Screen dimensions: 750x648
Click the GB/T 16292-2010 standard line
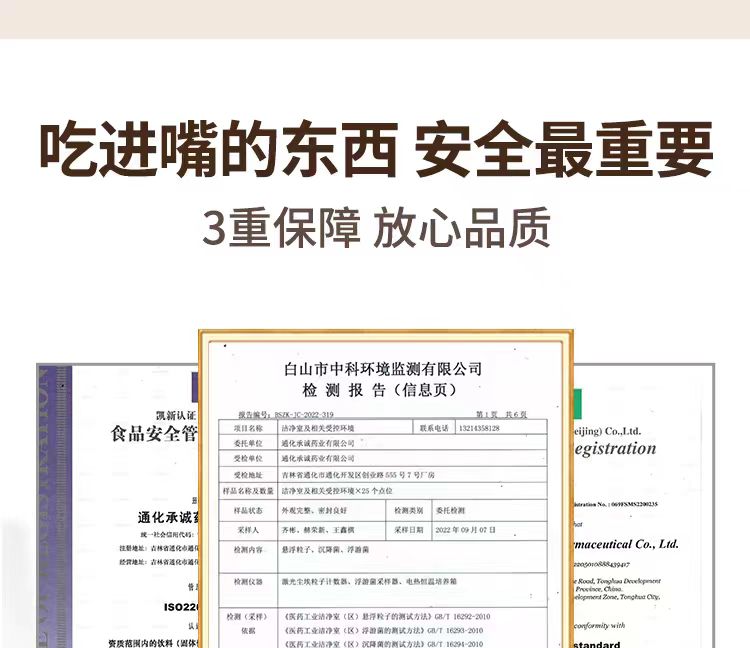coord(387,617)
